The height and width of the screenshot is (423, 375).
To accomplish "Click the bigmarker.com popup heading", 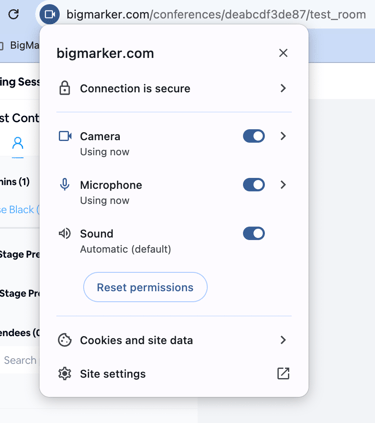I will [105, 53].
